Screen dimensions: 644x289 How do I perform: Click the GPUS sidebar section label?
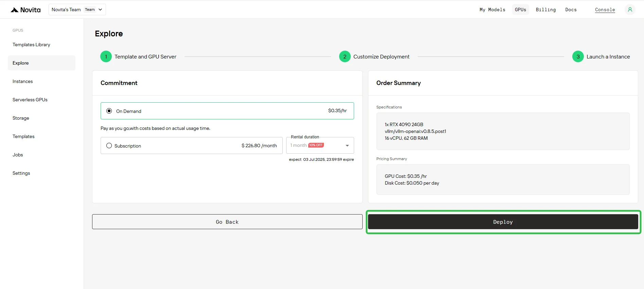click(x=18, y=30)
